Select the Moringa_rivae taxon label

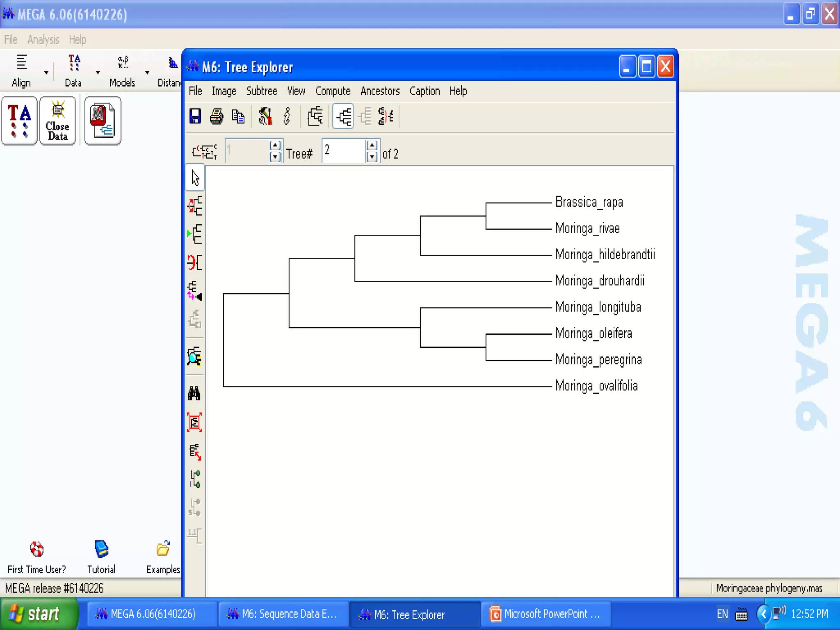[587, 228]
